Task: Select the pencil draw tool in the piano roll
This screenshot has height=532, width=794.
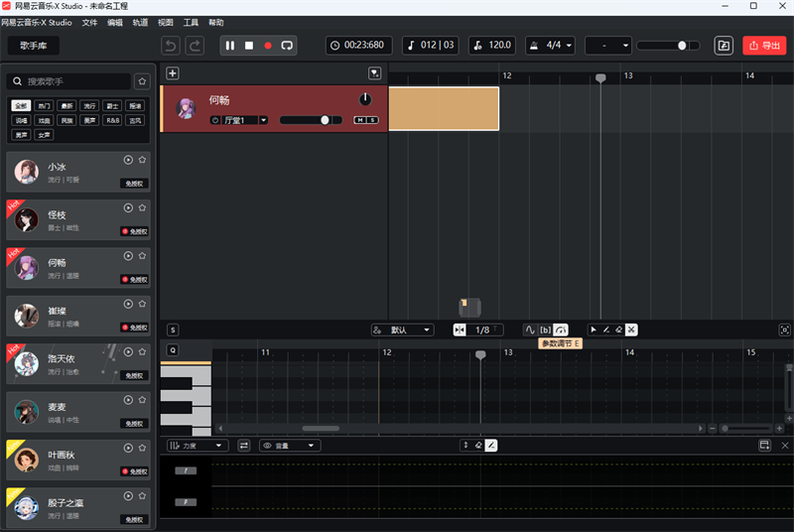Action: pyautogui.click(x=605, y=330)
